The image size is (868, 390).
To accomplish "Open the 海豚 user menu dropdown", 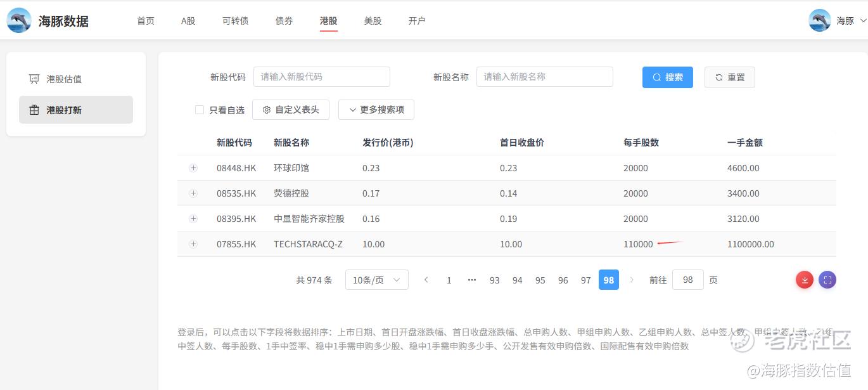I will pos(851,20).
